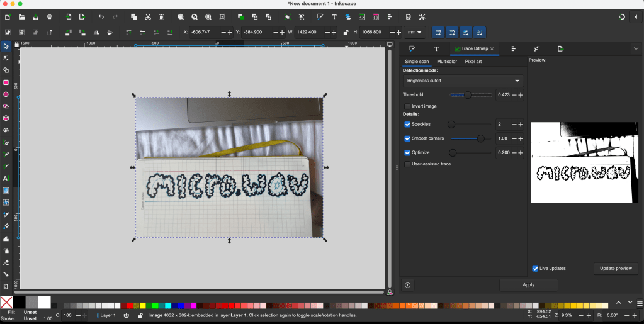Click the Apply button
The height and width of the screenshot is (324, 644).
tap(528, 285)
